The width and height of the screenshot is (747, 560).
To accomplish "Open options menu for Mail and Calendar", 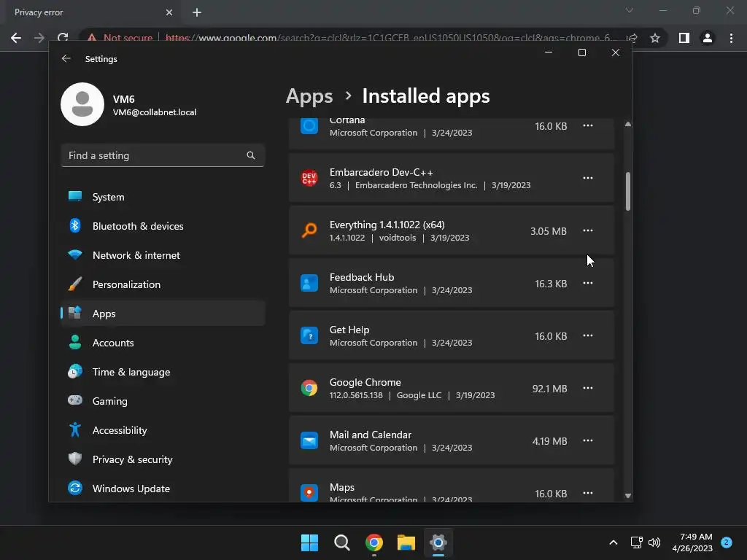I will point(588,440).
